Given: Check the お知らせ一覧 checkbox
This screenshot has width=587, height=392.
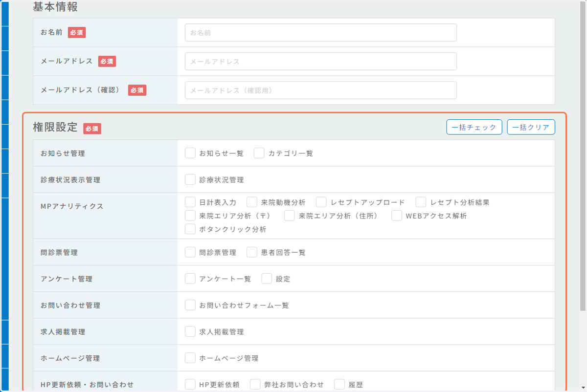Looking at the screenshot, I should (x=190, y=153).
